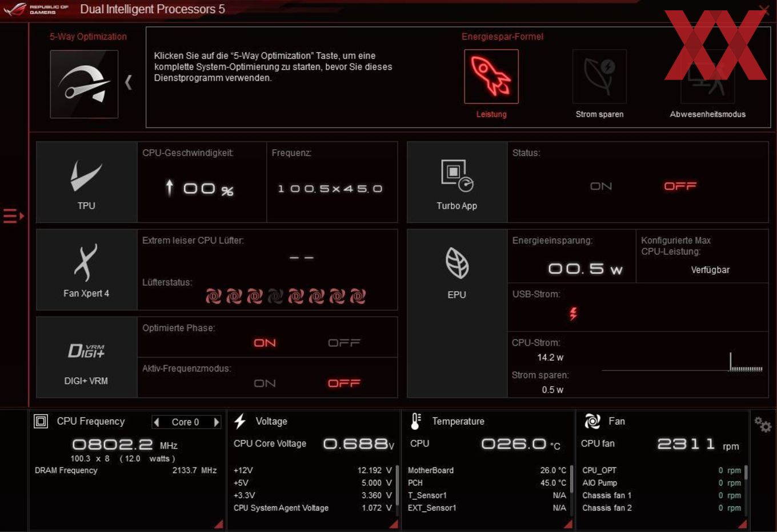Click the MotherBoard temperature row
Viewport: 777px width, 532px height.
487,470
